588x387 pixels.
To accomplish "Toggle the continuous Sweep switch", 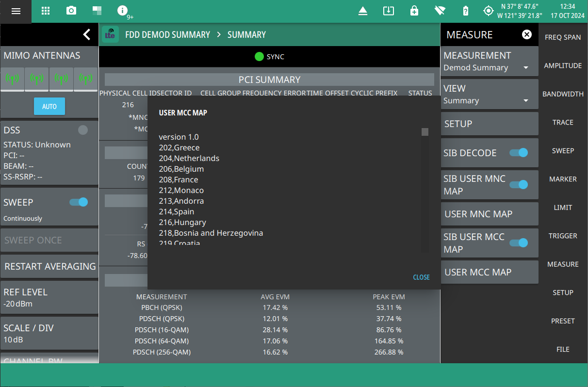I will pos(79,202).
